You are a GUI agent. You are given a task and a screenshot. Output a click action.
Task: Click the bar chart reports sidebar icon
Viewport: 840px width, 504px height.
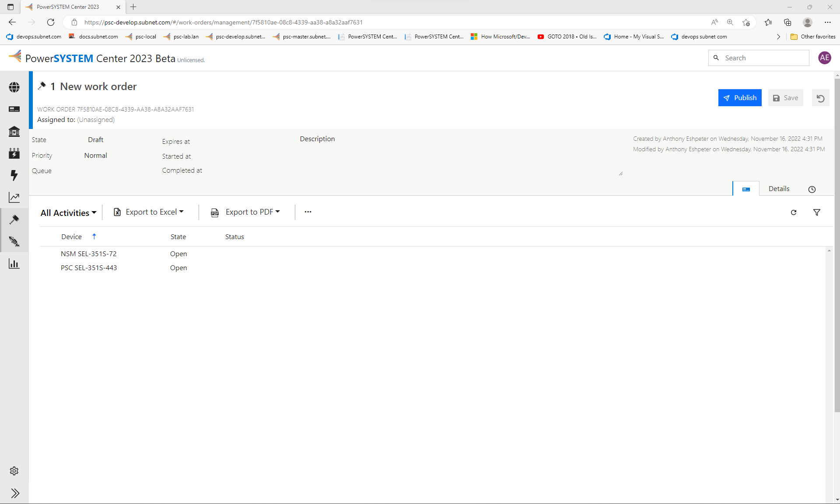click(14, 264)
